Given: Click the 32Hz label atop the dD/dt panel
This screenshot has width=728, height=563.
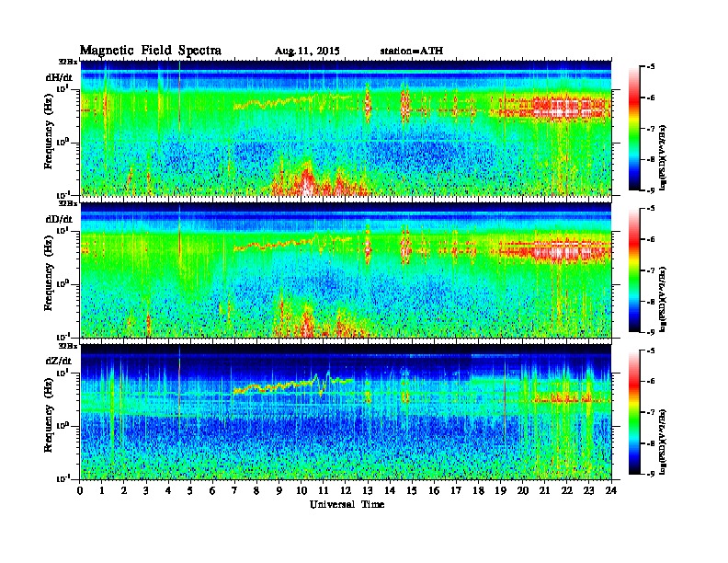Looking at the screenshot, I should pos(68,203).
